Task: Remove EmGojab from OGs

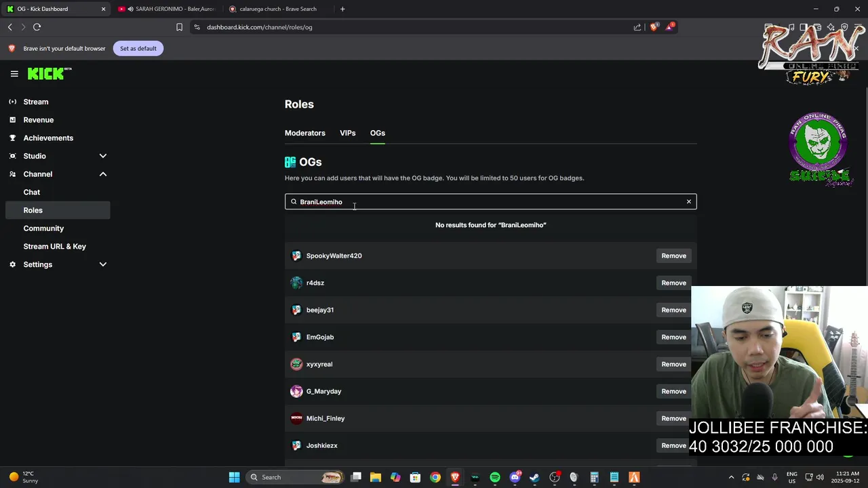Action: point(673,337)
